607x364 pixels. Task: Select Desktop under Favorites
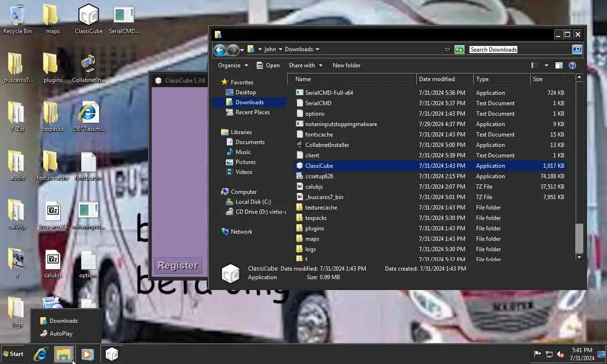(246, 92)
